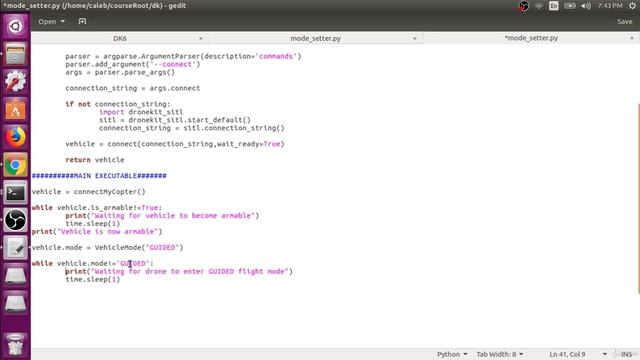Viewport: 640px width, 360px height.
Task: Click the 'args = parser.parse_args()' line
Action: coord(120,72)
